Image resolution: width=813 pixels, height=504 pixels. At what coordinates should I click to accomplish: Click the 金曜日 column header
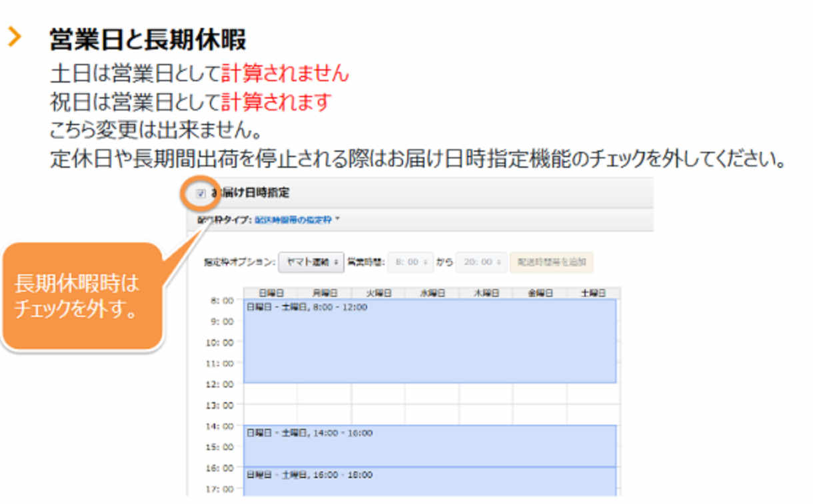[540, 293]
